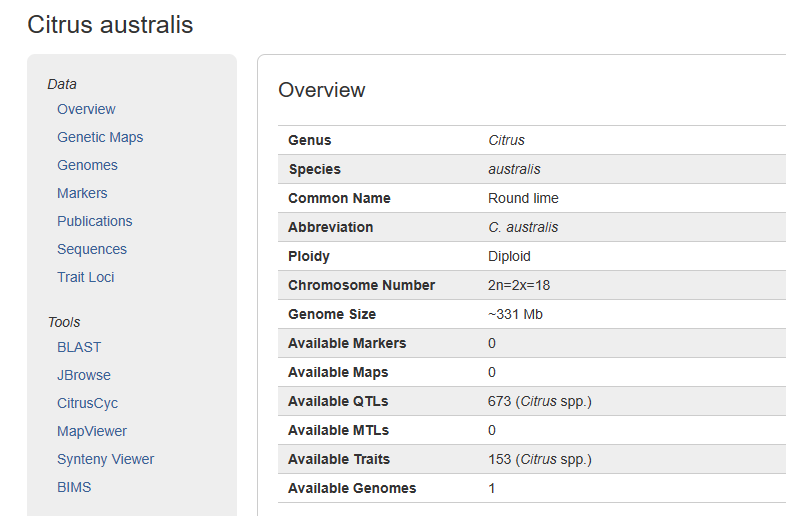Open the Genomes sidebar link
786x516 pixels.
click(87, 165)
